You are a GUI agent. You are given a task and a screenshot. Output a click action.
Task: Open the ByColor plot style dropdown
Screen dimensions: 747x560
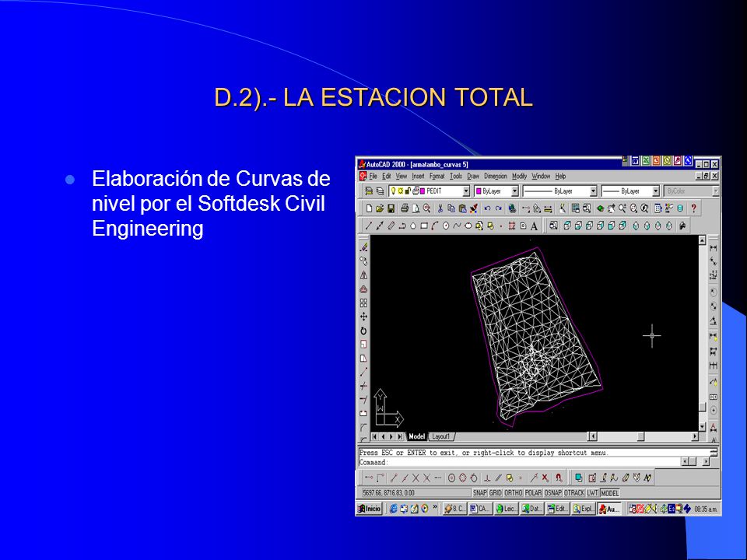tap(715, 191)
